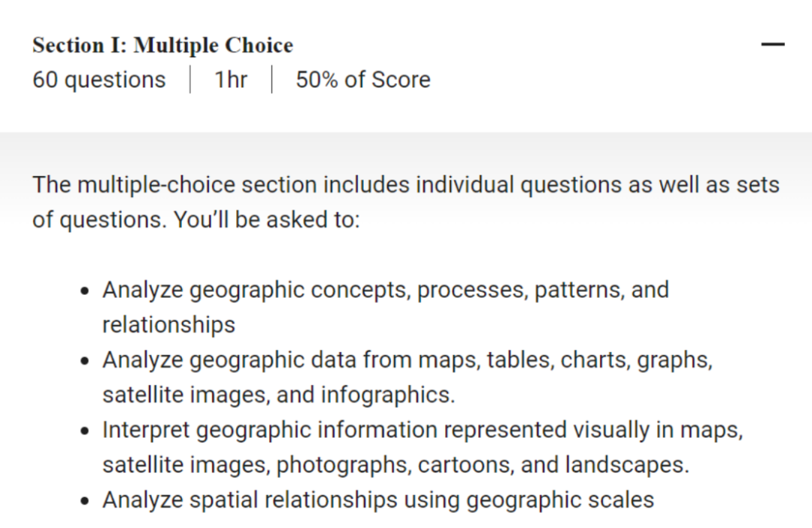812x528 pixels.
Task: Click the bullet dot before "Interpret geographic information"
Action: (88, 431)
